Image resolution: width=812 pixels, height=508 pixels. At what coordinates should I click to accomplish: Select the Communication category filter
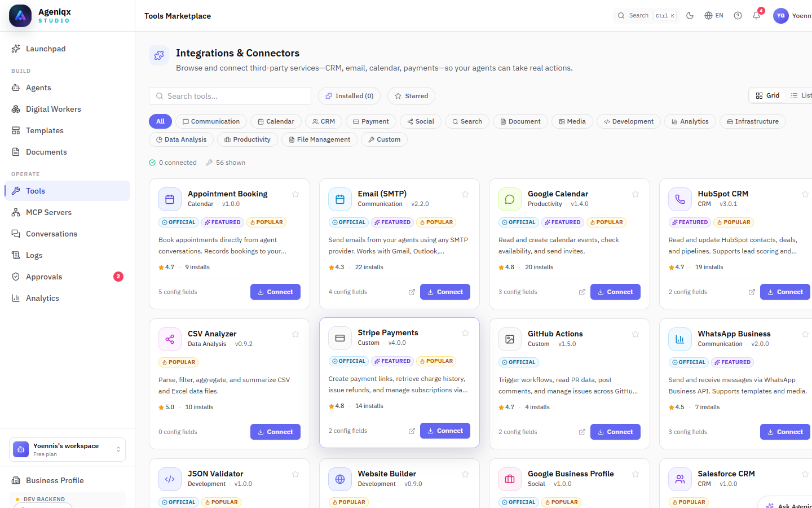(x=211, y=121)
